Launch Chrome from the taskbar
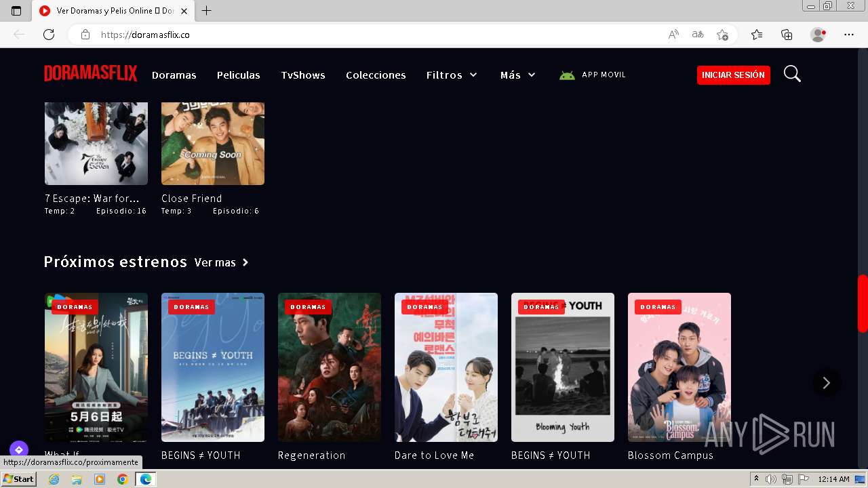Viewport: 868px width, 488px height. [122, 479]
